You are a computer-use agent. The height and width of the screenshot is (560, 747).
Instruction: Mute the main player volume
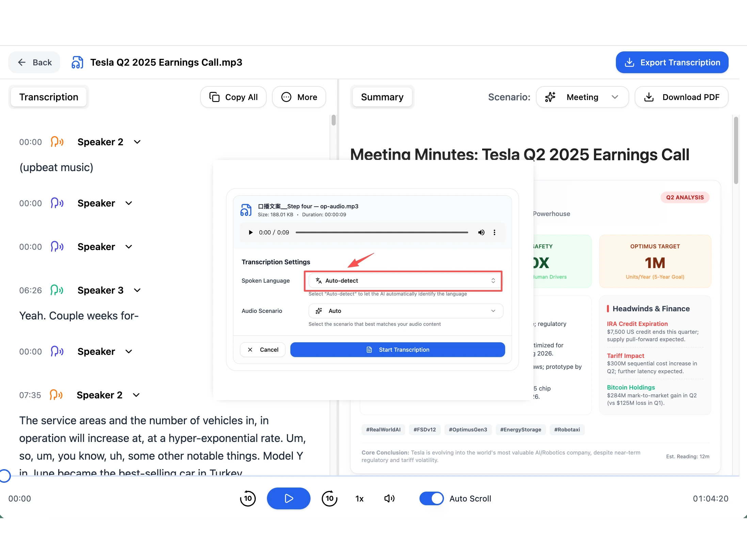click(389, 498)
